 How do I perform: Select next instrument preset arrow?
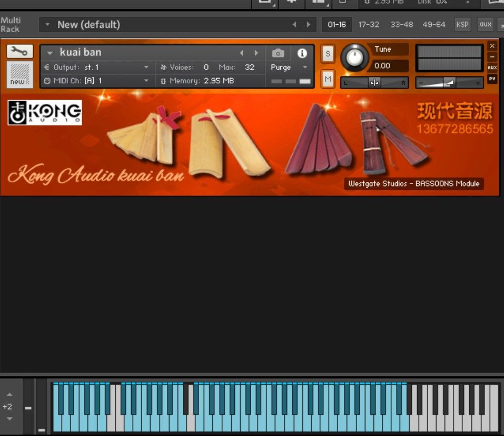click(x=256, y=53)
